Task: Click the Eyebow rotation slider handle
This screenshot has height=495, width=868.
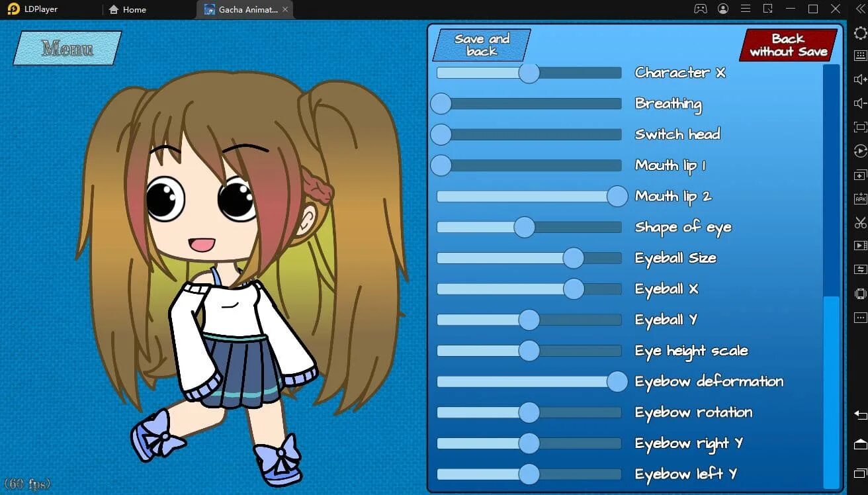Action: pos(529,412)
